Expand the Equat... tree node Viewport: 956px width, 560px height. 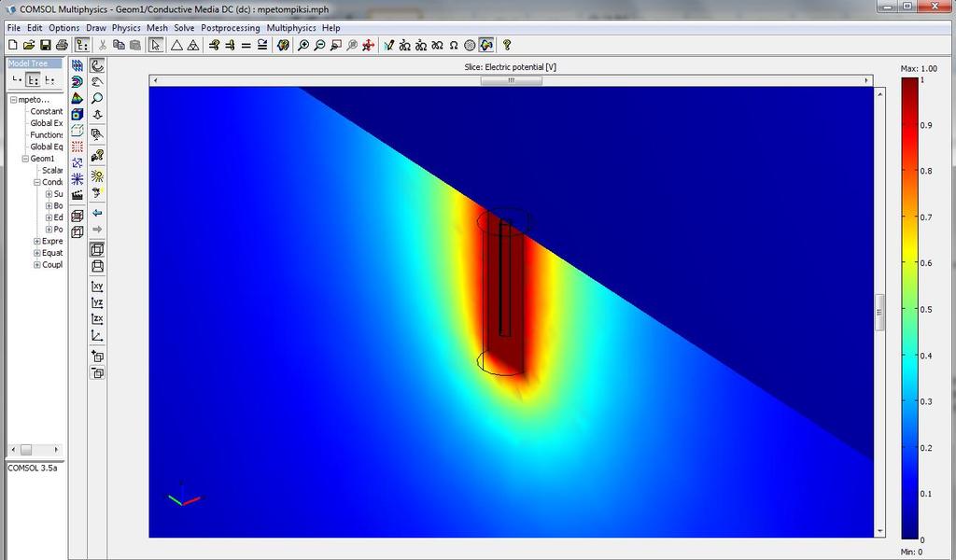tap(36, 253)
